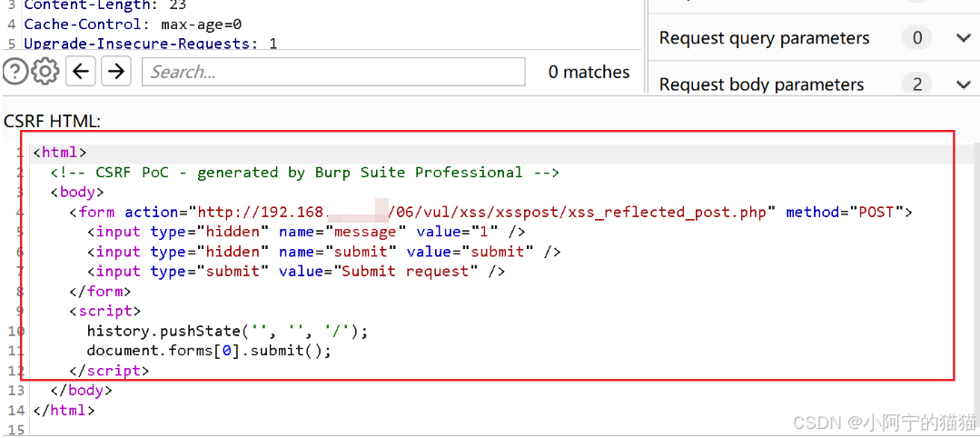Click the Request body parameters label

click(x=761, y=85)
